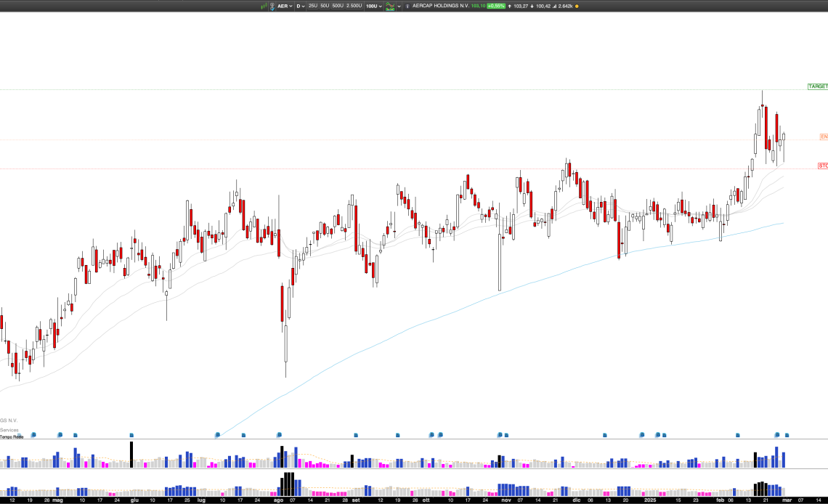Choose the 2.500U units option

(354, 6)
